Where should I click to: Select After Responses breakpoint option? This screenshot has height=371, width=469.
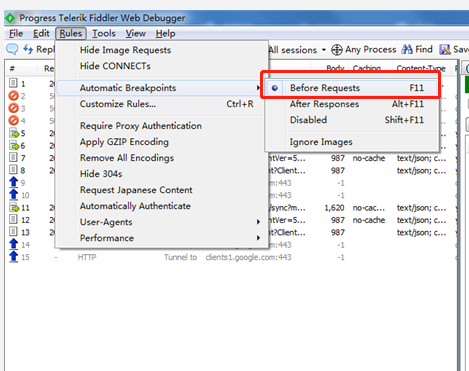tap(352, 104)
